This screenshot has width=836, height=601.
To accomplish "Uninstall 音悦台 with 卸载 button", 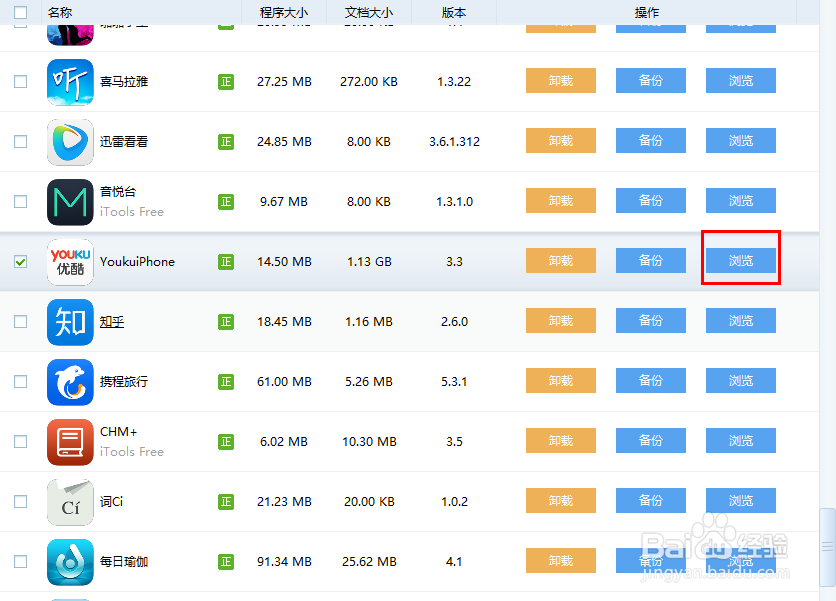I will (x=561, y=201).
